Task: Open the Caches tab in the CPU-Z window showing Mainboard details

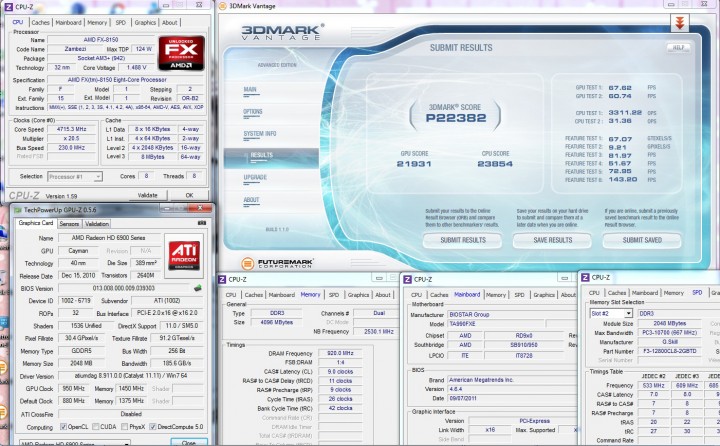Action: (439, 295)
